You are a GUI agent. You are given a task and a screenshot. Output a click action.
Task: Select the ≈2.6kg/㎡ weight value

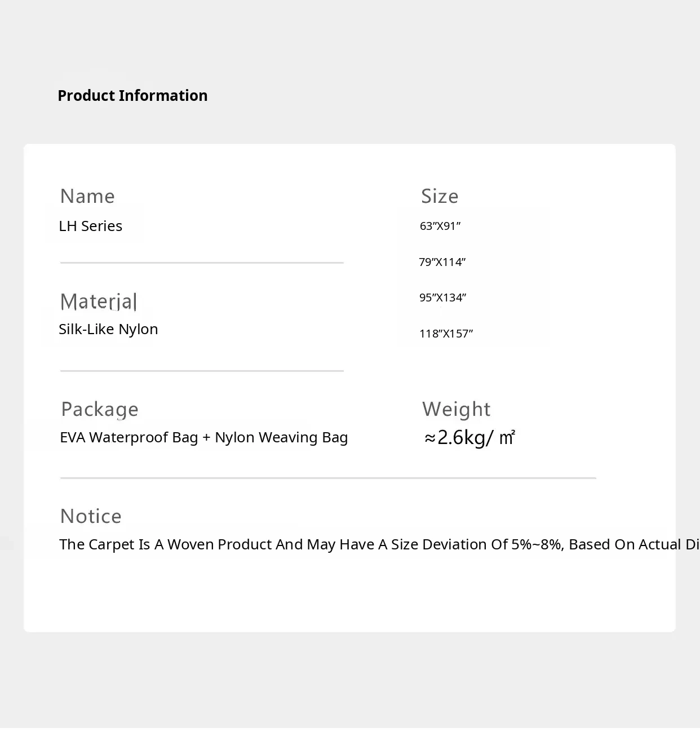(x=469, y=437)
